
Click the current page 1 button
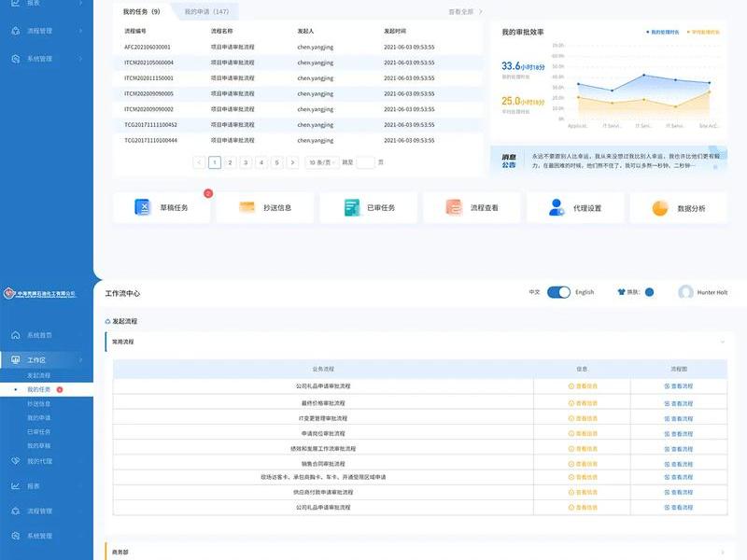point(215,162)
